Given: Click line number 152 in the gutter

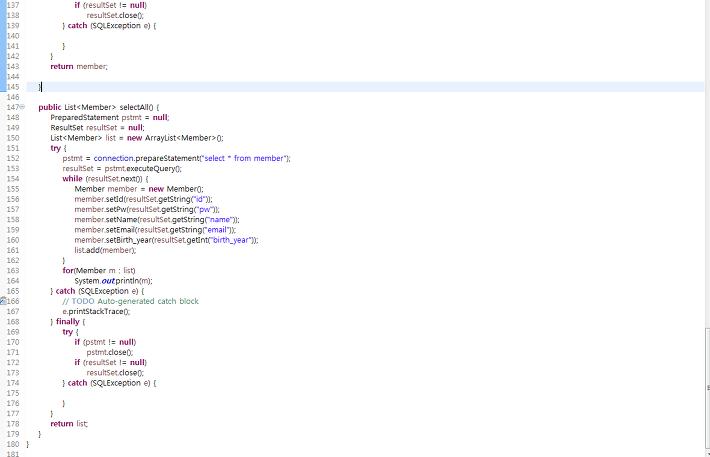Looking at the screenshot, I should pos(13,158).
